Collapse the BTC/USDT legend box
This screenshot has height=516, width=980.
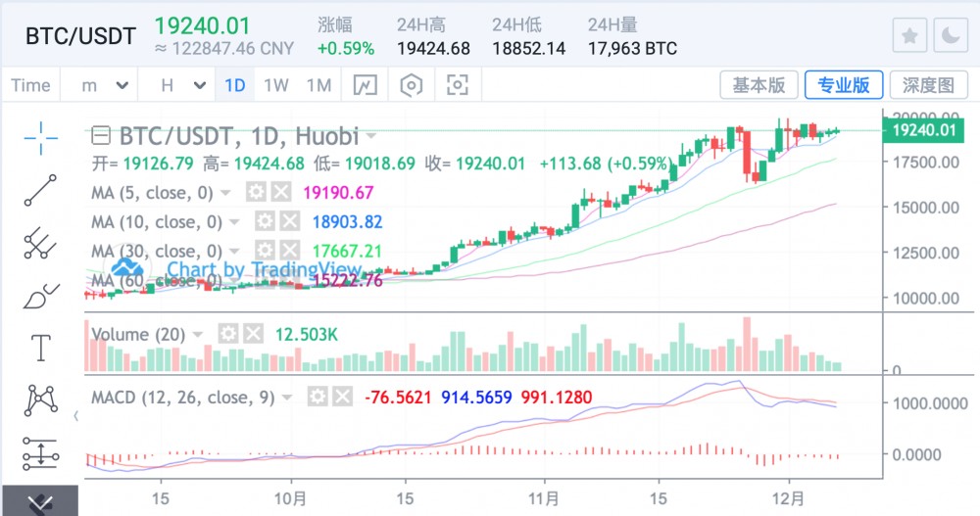[101, 135]
